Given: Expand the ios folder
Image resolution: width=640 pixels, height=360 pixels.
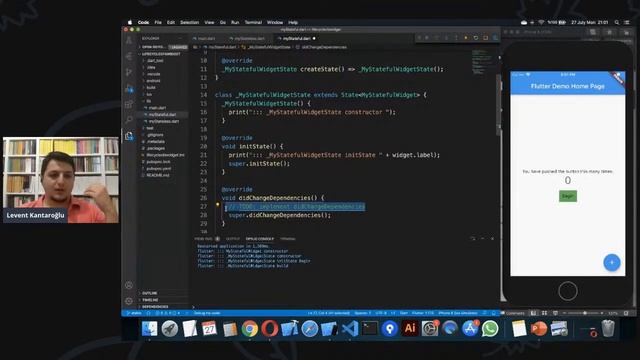Looking at the screenshot, I should coord(149,94).
